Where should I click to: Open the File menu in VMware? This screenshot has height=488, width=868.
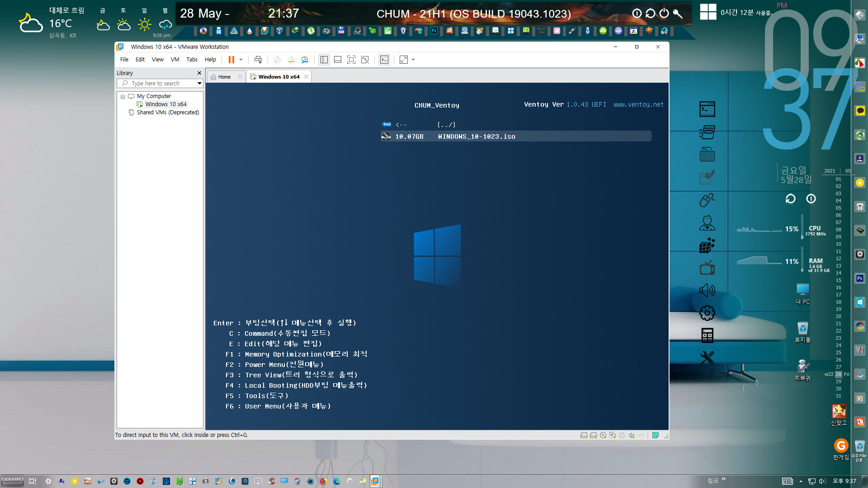[x=124, y=60]
